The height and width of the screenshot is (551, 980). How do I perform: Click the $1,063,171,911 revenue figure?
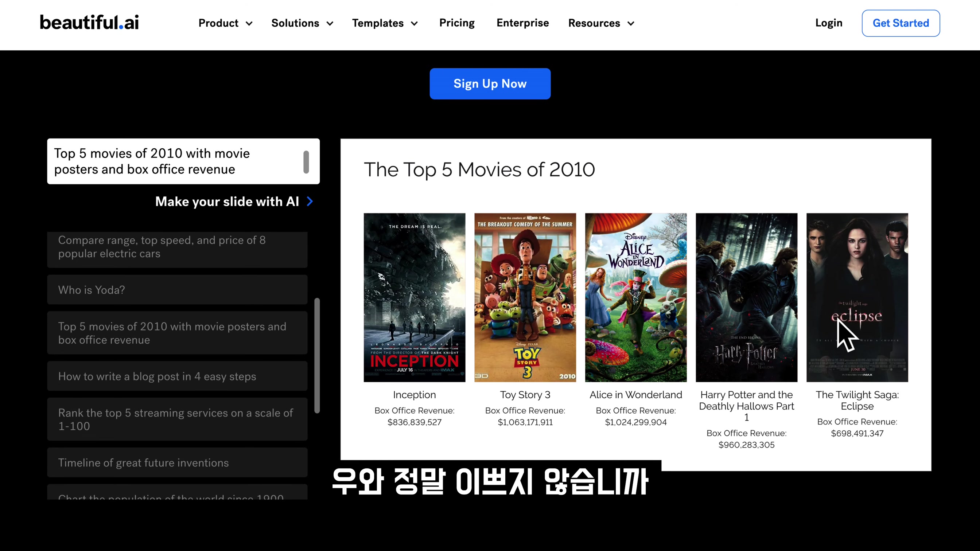pyautogui.click(x=525, y=422)
